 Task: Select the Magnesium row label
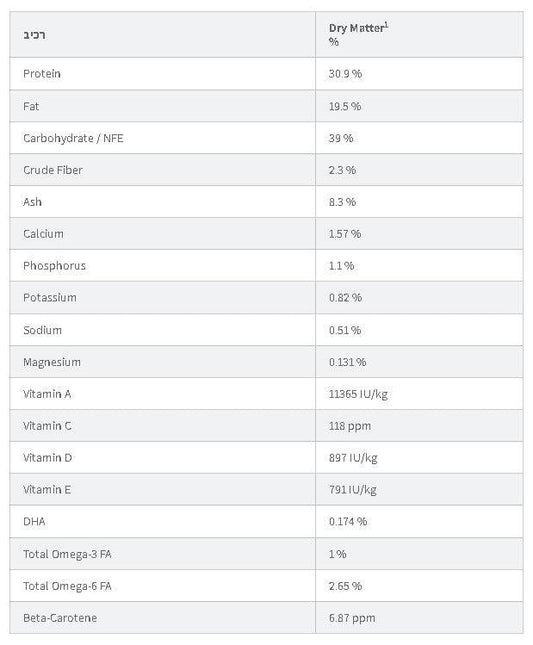pos(52,362)
